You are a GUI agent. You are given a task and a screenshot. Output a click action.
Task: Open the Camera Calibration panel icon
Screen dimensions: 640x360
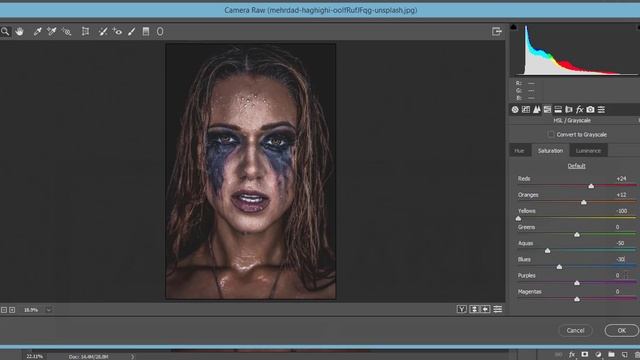tap(590, 109)
